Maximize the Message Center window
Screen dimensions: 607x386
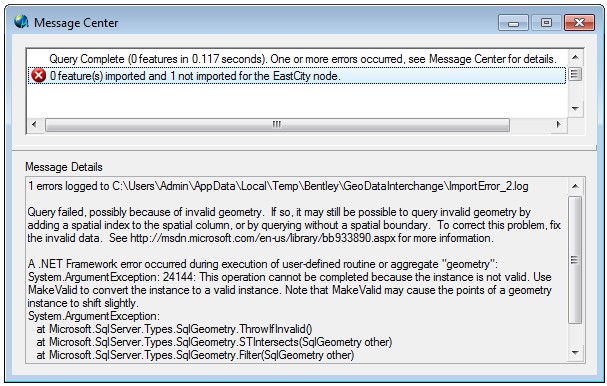[546, 23]
